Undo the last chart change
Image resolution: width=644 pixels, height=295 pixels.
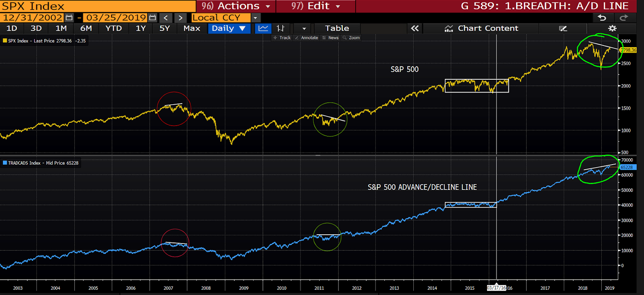[602, 18]
